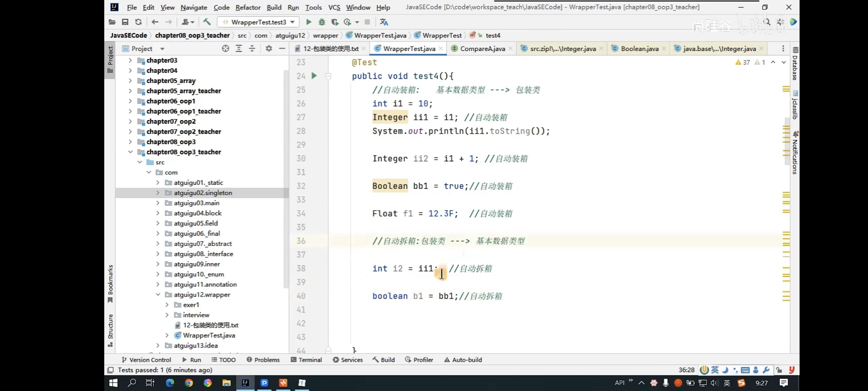Switch to the CompareA.java tab
The width and height of the screenshot is (868, 391).
482,49
